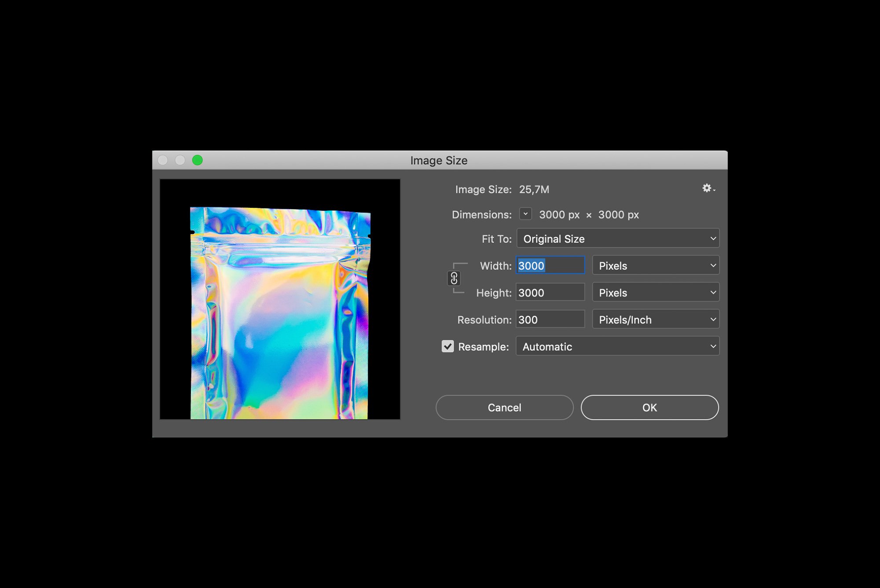The width and height of the screenshot is (880, 588).
Task: Open the Resample method Automatic dropdown
Action: pyautogui.click(x=618, y=346)
